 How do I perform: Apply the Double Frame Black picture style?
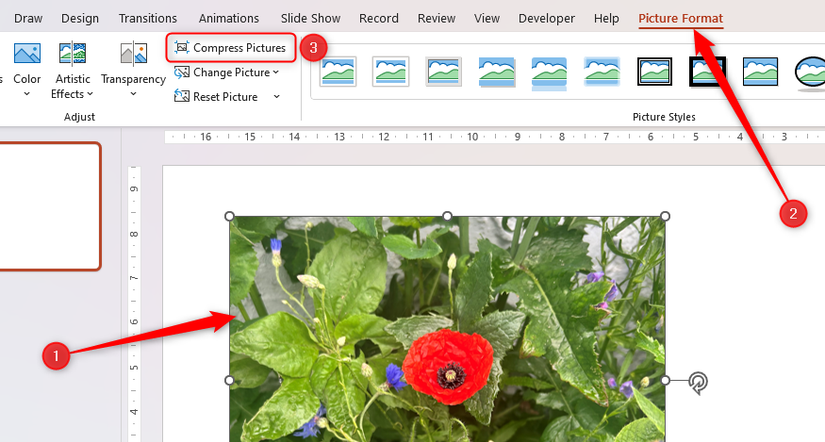655,72
